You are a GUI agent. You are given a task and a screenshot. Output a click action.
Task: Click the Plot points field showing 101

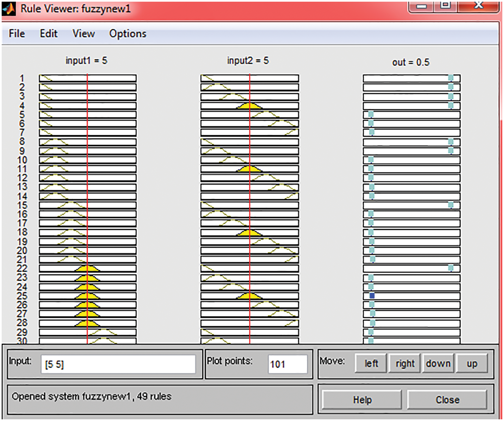click(x=287, y=364)
